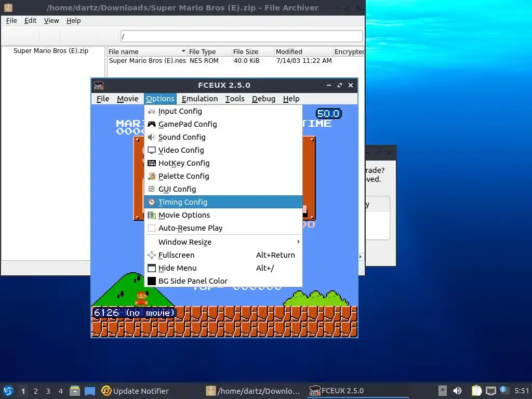Close the open Options menu in FCEUX

tap(160, 99)
